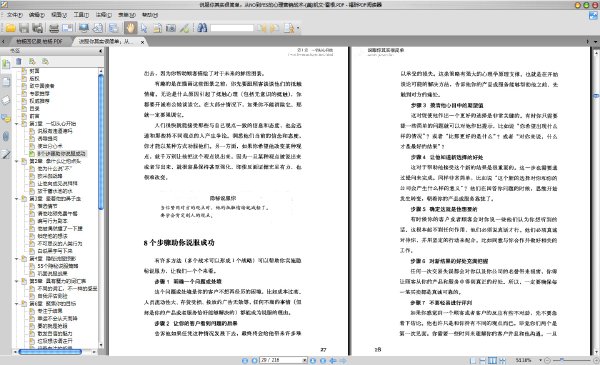Screen dimensions: 600x365
Task: Click inside the toolbar search text box
Action: [232, 28]
